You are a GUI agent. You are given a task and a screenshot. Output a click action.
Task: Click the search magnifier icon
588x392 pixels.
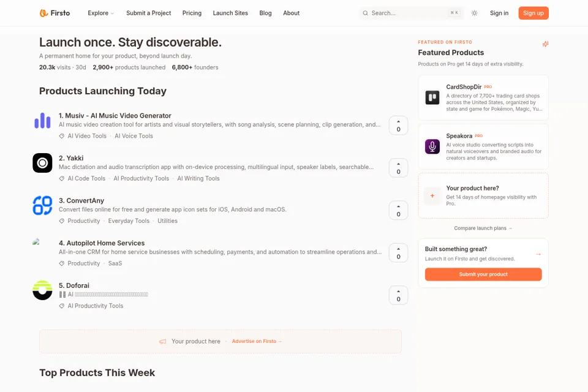click(365, 13)
